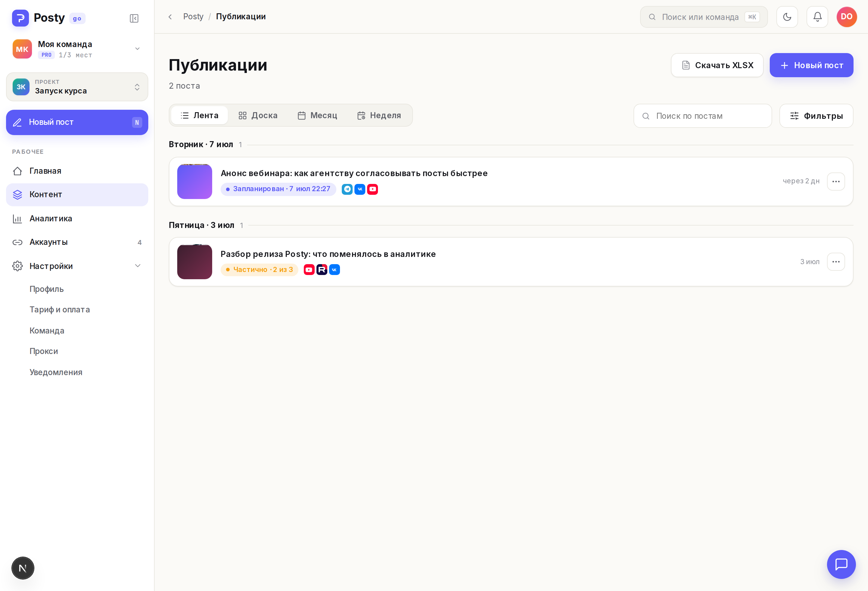Open Команда settings

point(47,330)
